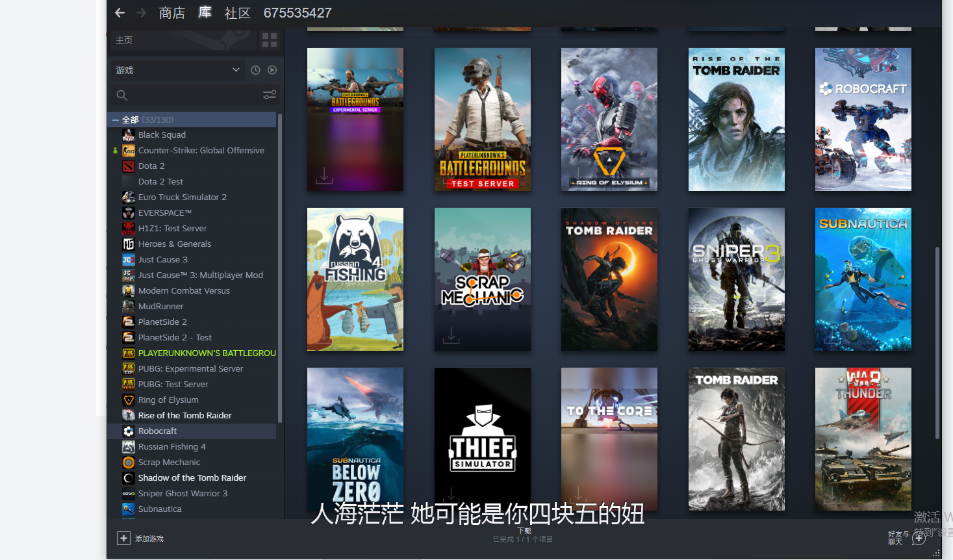The height and width of the screenshot is (560, 953).
Task: Select Euro Truck Simulator 2 in list
Action: tap(182, 197)
